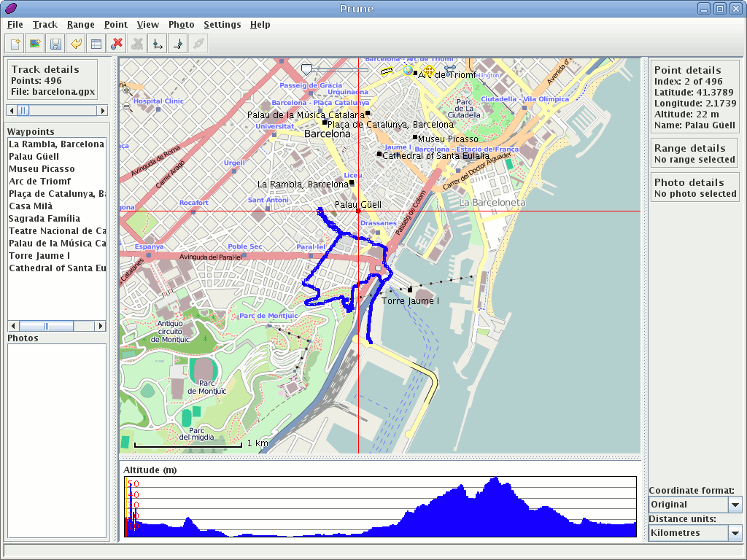Click the Edit point table icon
Viewport: 747px width, 560px height.
(x=97, y=44)
